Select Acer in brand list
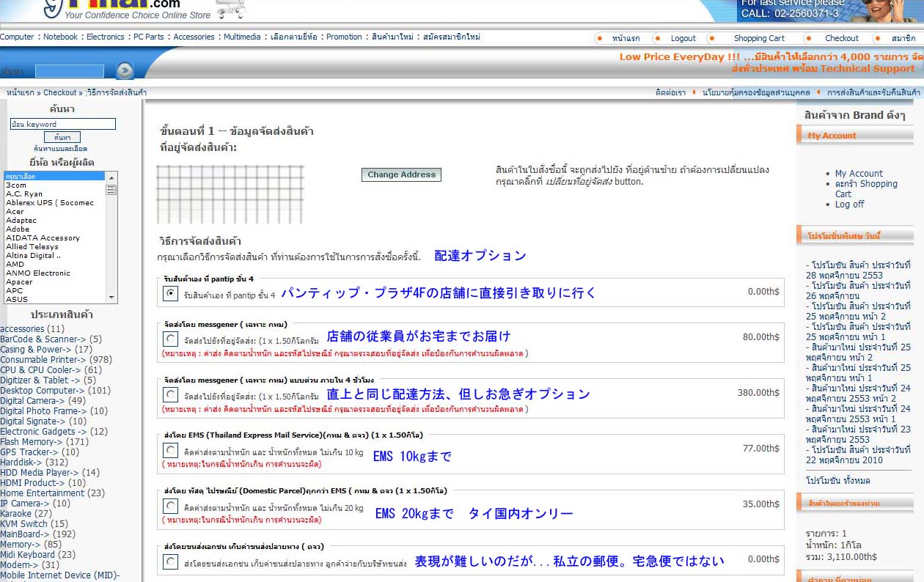The height and width of the screenshot is (582, 924). [x=15, y=212]
